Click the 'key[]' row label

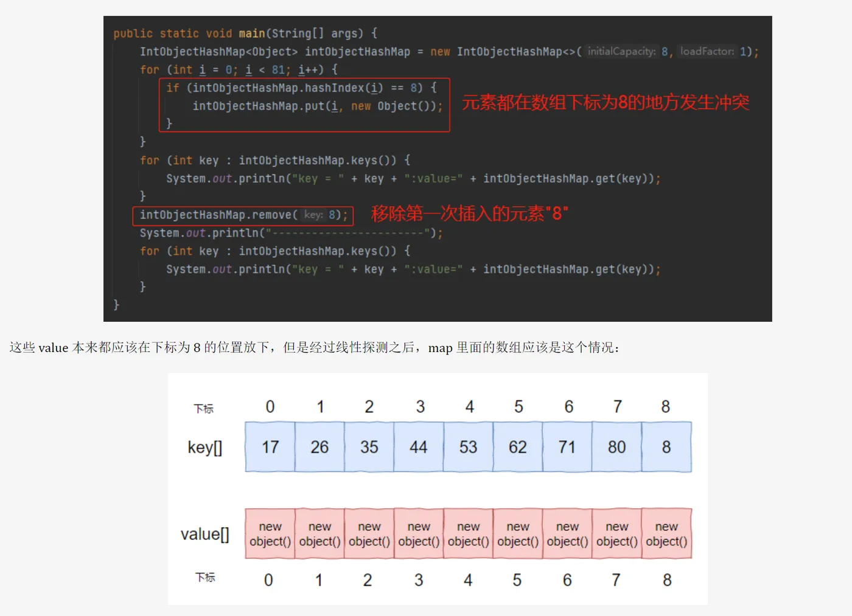(x=205, y=448)
